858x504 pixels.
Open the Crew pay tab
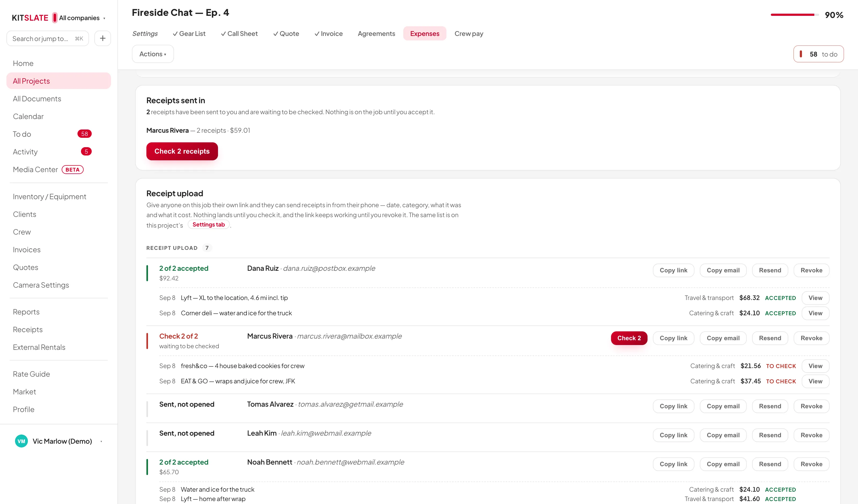(x=469, y=33)
